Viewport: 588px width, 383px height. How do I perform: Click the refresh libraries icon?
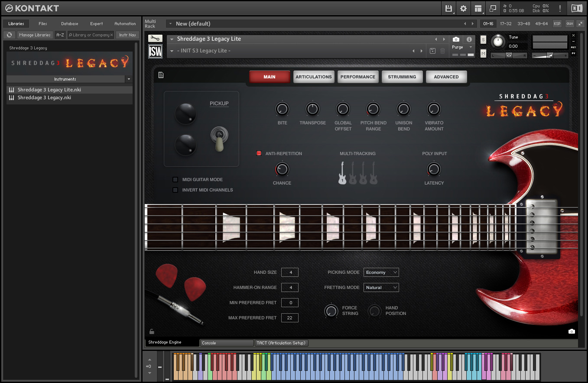click(x=9, y=35)
